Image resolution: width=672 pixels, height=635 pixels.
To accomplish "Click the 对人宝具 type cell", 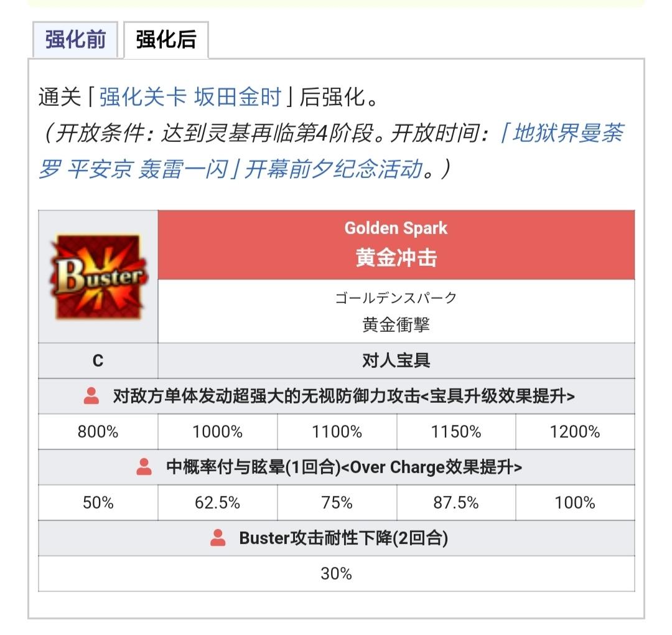I will pos(396,360).
